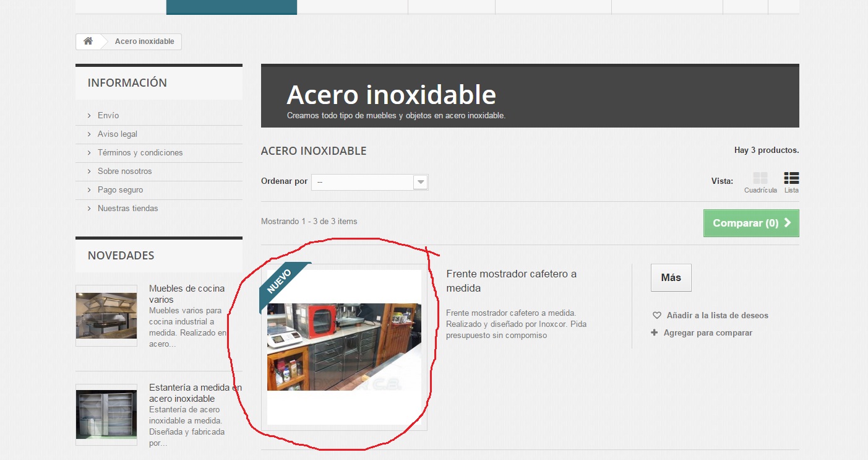
Task: Open the Nuestras tiendas link
Action: coord(128,209)
